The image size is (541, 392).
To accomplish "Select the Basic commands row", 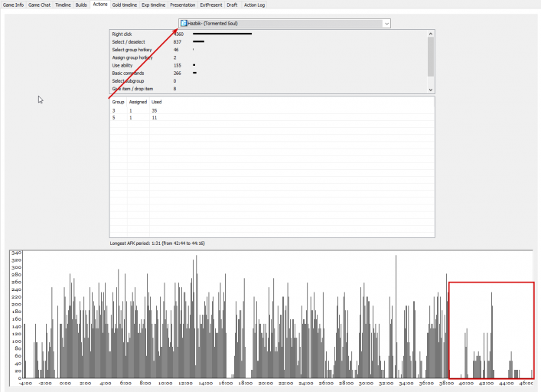I will click(x=269, y=73).
